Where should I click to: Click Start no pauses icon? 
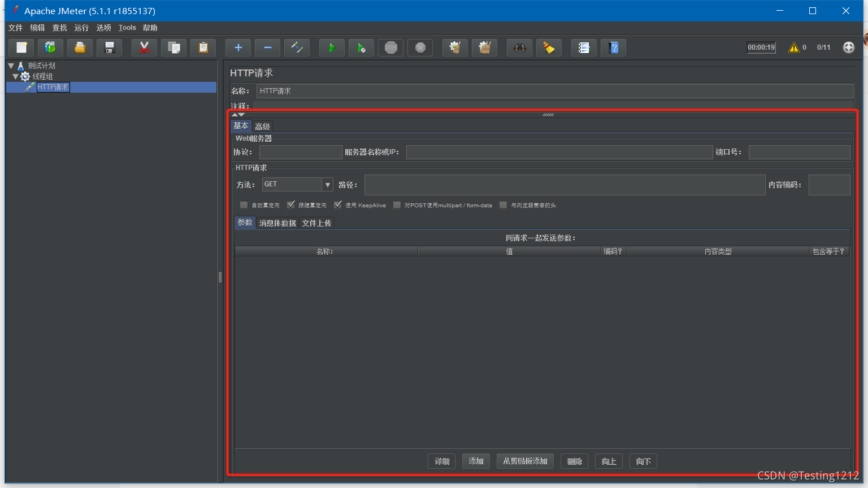362,47
